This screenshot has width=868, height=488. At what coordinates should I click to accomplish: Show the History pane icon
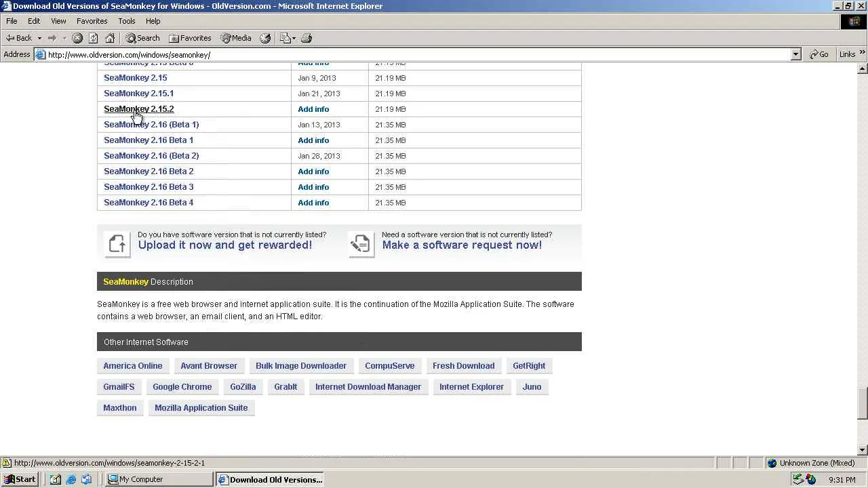265,38
